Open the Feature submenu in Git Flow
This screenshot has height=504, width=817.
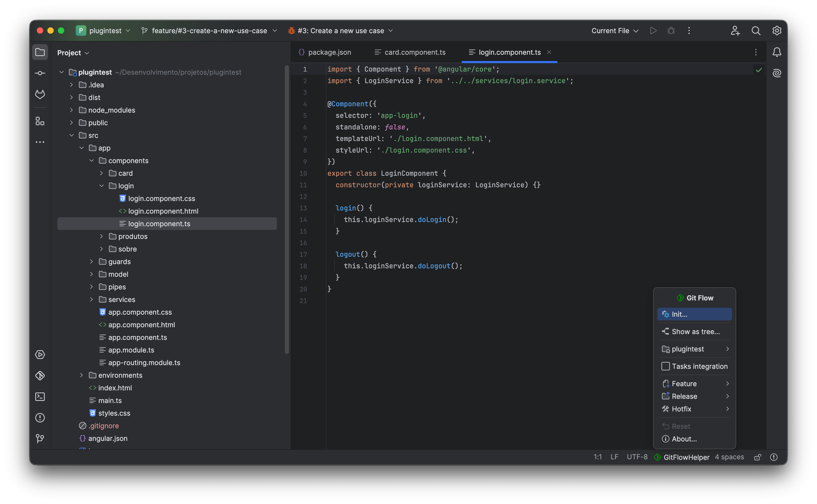click(694, 383)
